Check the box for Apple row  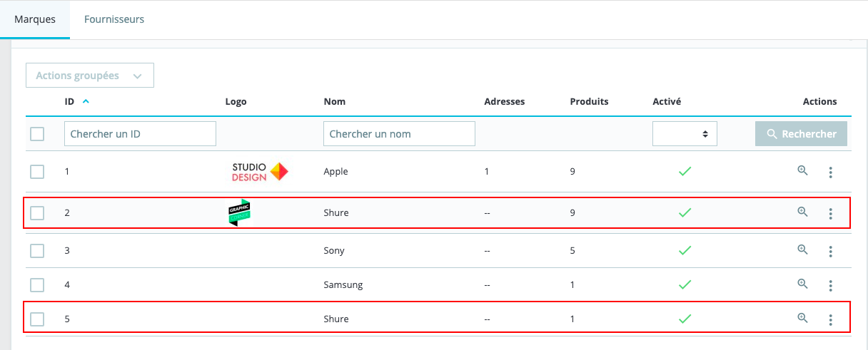[37, 172]
